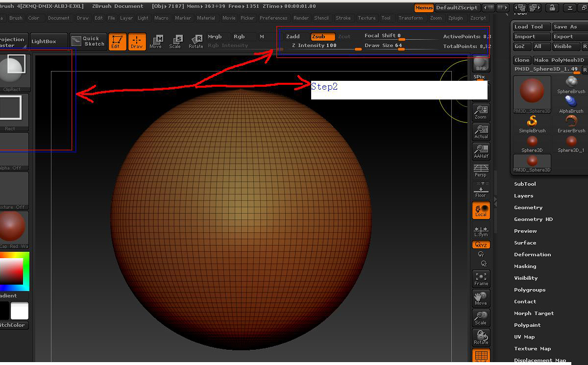Toggle Local transformations button
The height and width of the screenshot is (365, 588).
click(481, 210)
